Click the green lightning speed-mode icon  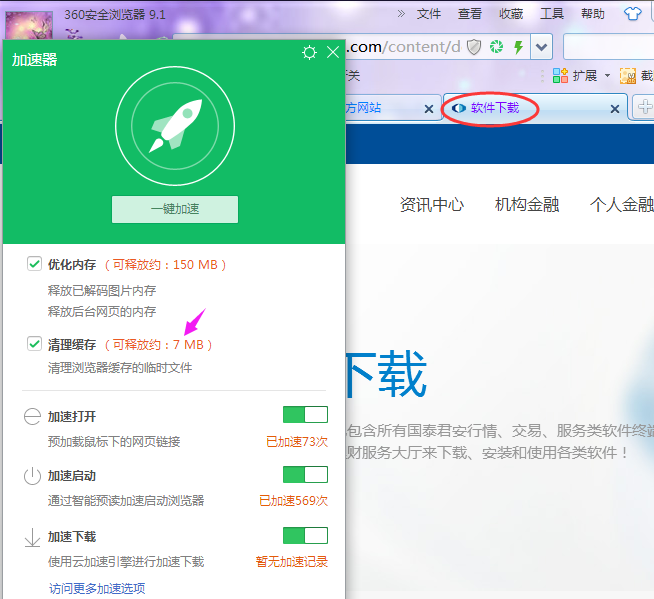click(518, 47)
